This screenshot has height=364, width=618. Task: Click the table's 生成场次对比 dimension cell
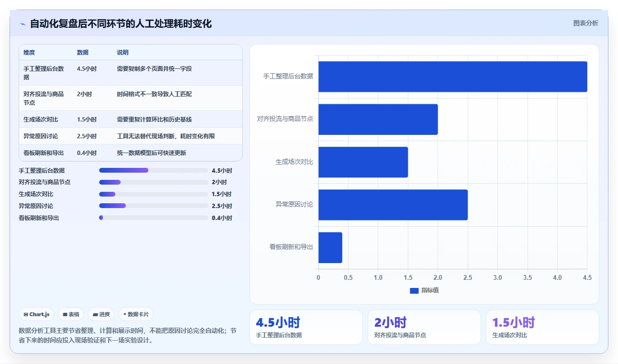(41, 120)
